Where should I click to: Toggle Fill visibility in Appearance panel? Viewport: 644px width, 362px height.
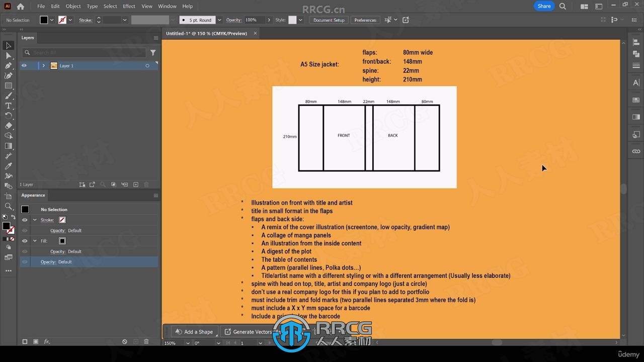click(24, 241)
